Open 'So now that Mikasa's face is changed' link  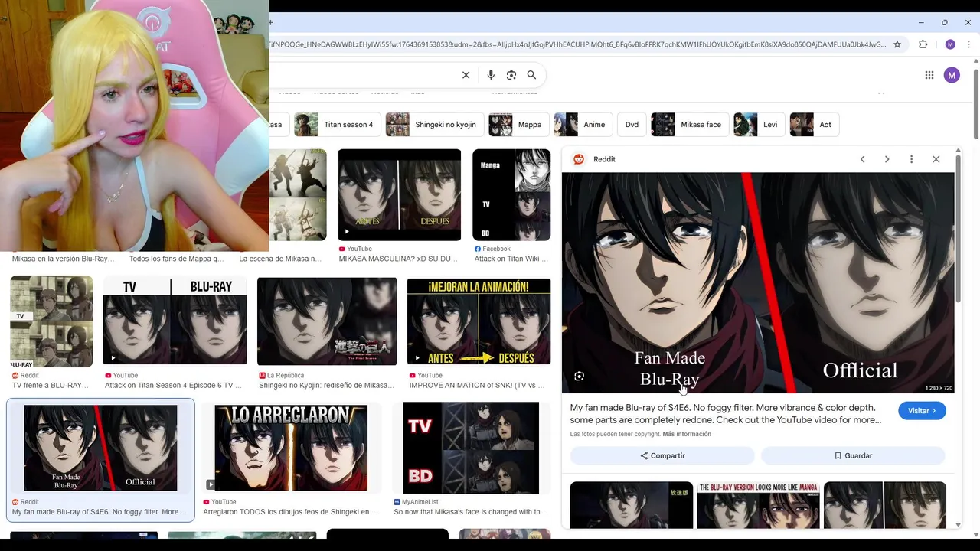click(470, 512)
